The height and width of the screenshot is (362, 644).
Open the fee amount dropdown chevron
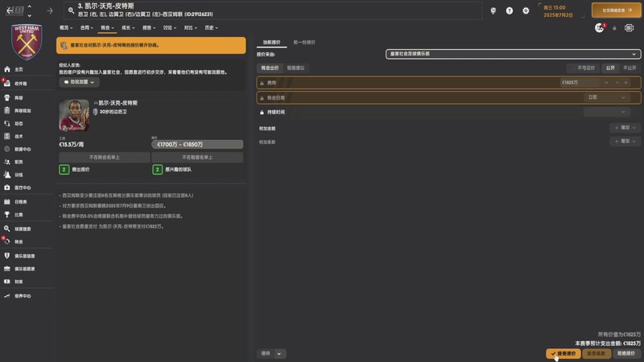(x=606, y=83)
